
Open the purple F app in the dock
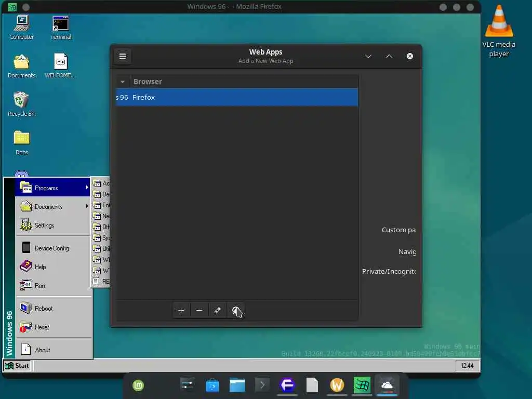287,385
